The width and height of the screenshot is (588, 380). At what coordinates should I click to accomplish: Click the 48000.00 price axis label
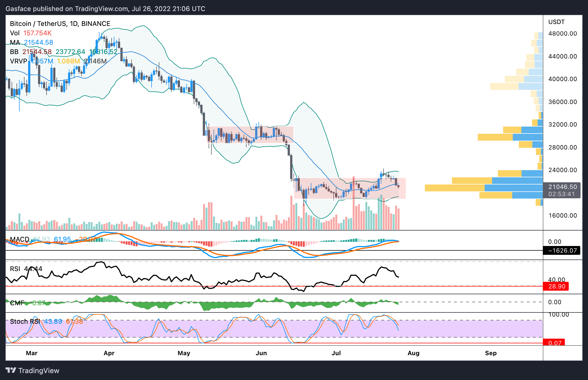click(562, 34)
